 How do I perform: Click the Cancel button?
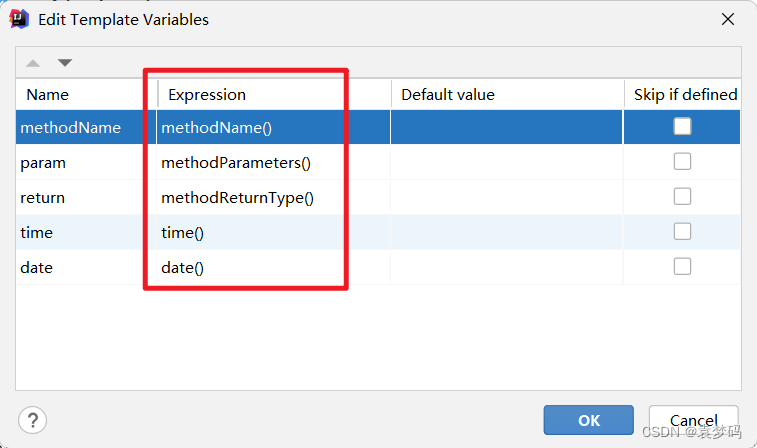[693, 420]
